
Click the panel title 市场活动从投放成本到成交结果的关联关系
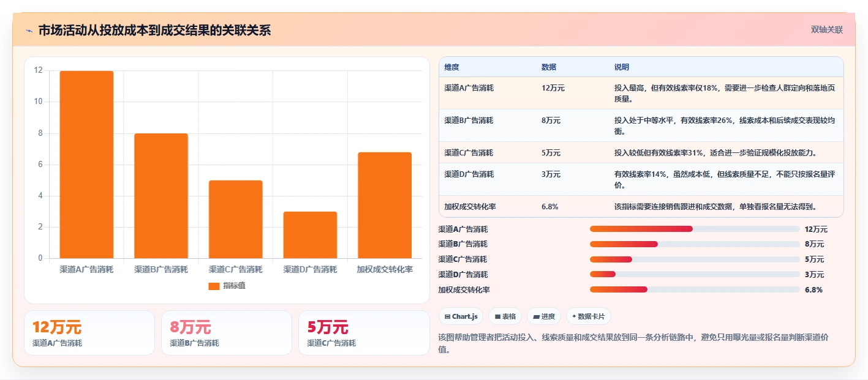point(154,31)
